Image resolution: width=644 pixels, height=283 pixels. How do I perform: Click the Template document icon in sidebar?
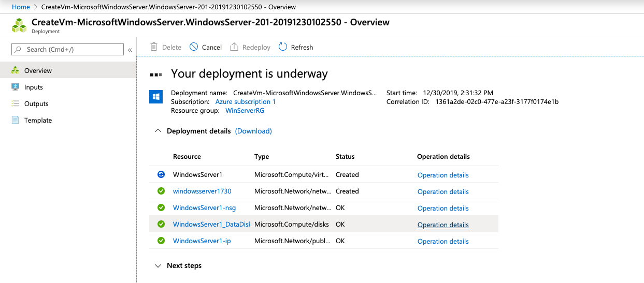[x=16, y=120]
